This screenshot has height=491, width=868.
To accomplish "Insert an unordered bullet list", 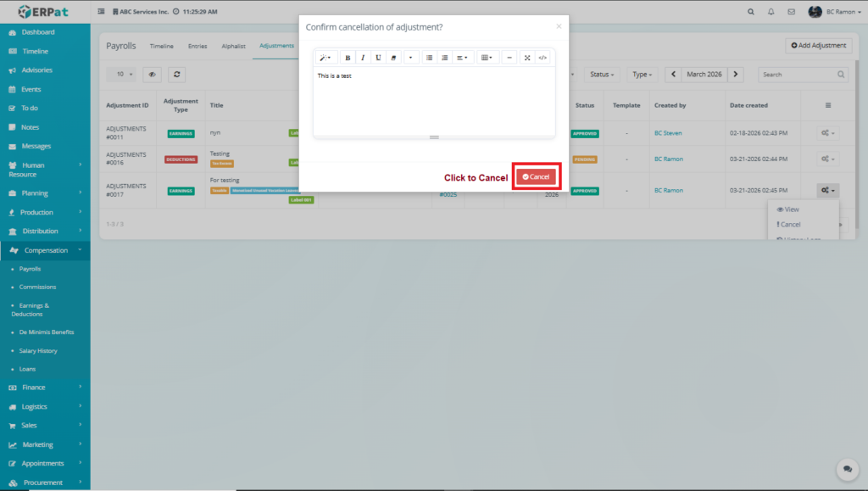I will [x=429, y=58].
